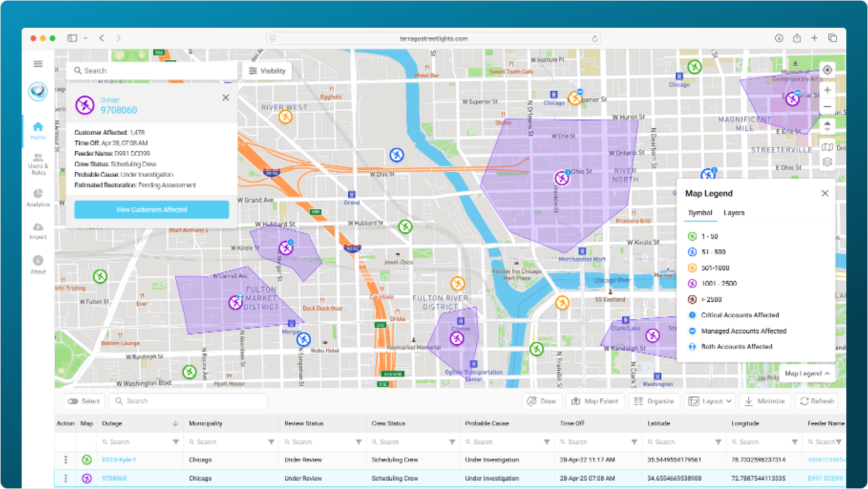Image resolution: width=868 pixels, height=489 pixels.
Task: Click the locate-me map icon
Action: click(x=827, y=70)
